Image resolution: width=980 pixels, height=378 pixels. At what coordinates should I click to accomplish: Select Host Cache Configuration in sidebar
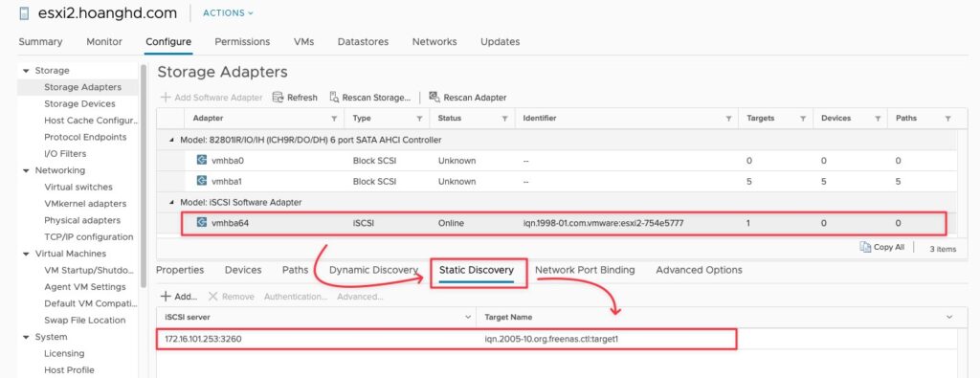coord(91,121)
